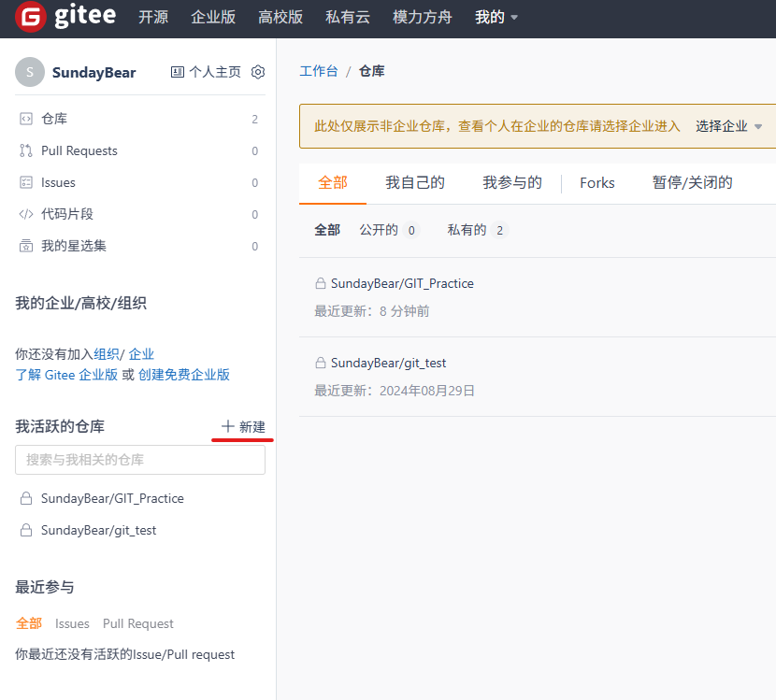
Task: Click the Pull Requests branch icon
Action: [x=26, y=150]
